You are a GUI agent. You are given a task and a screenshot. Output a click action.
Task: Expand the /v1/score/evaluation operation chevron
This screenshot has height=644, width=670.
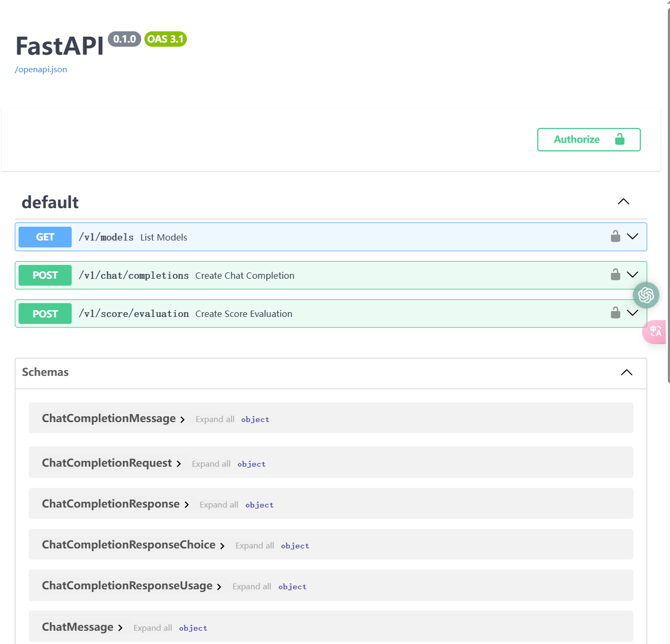coord(632,313)
